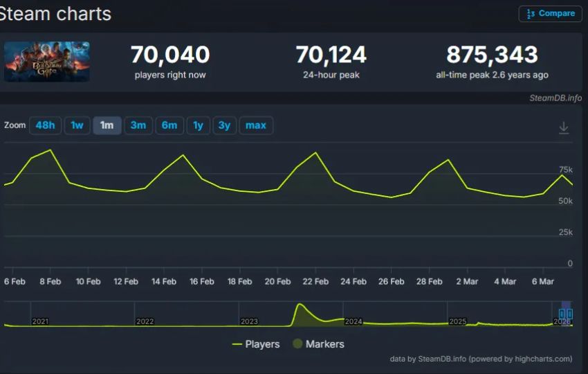Toggle the Markers series in legend
Screen dimensions: 588x374
pyautogui.click(x=318, y=344)
